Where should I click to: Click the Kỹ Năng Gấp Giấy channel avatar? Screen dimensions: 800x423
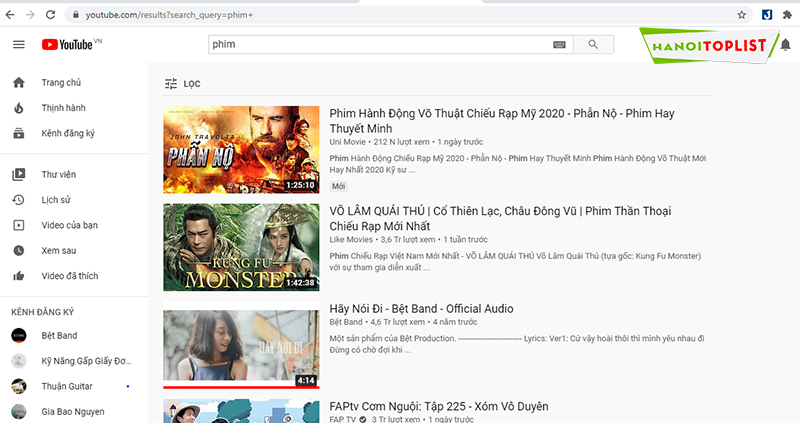19,361
